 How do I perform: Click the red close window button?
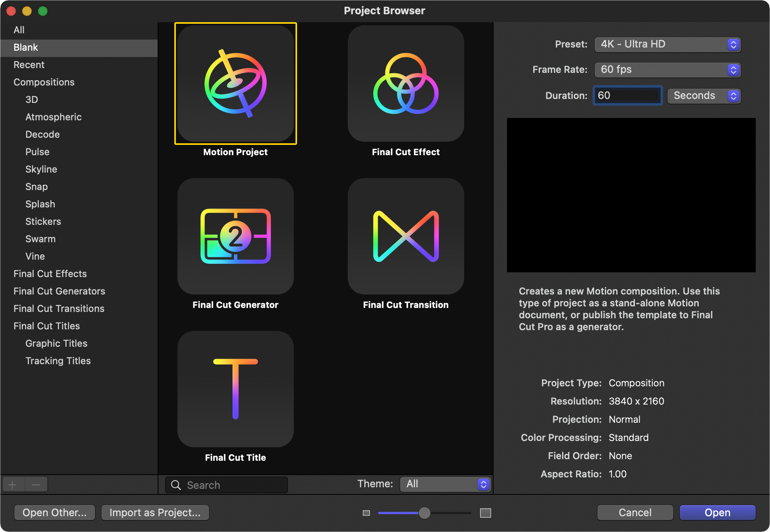(11, 11)
